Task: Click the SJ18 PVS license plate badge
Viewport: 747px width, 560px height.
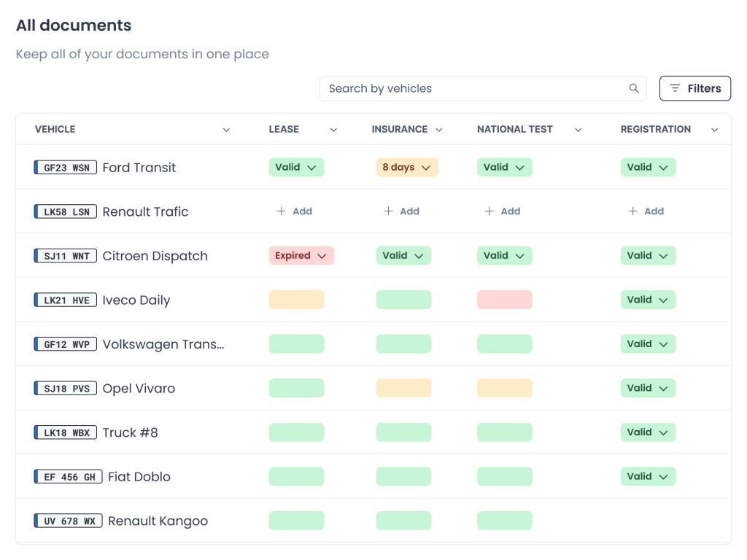Action: coord(66,389)
